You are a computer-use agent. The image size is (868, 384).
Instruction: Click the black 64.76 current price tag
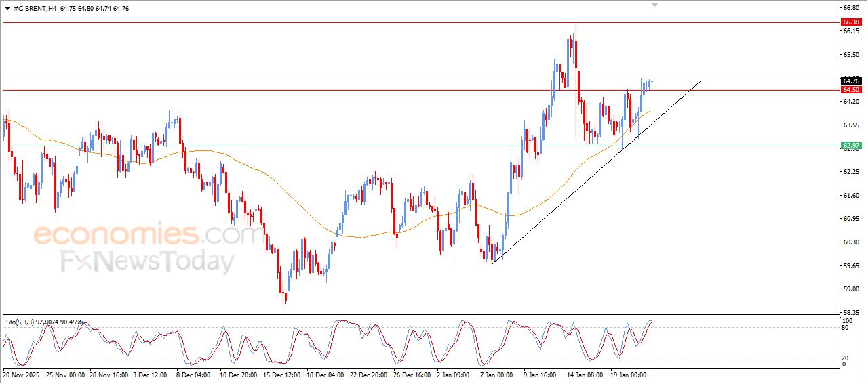850,81
